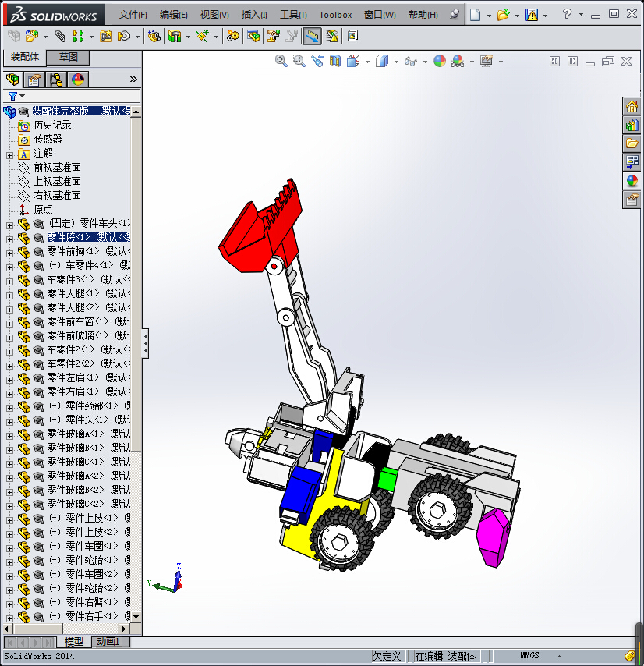Create a New Motion Study
Image resolution: width=644 pixels, height=666 pixels.
point(232,36)
